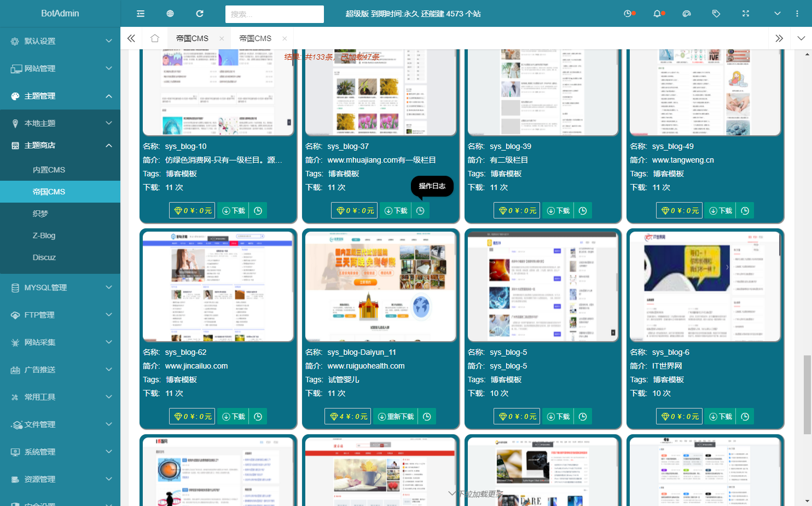Select 帝国CMS in sidebar

click(60, 192)
